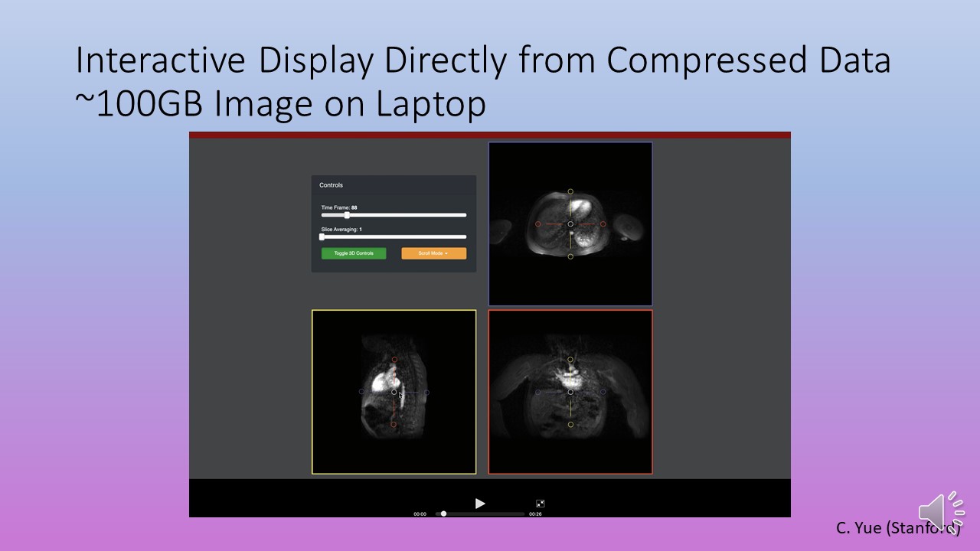980x551 pixels.
Task: Click bottom yellow handle in coronal view
Action: pyautogui.click(x=570, y=424)
